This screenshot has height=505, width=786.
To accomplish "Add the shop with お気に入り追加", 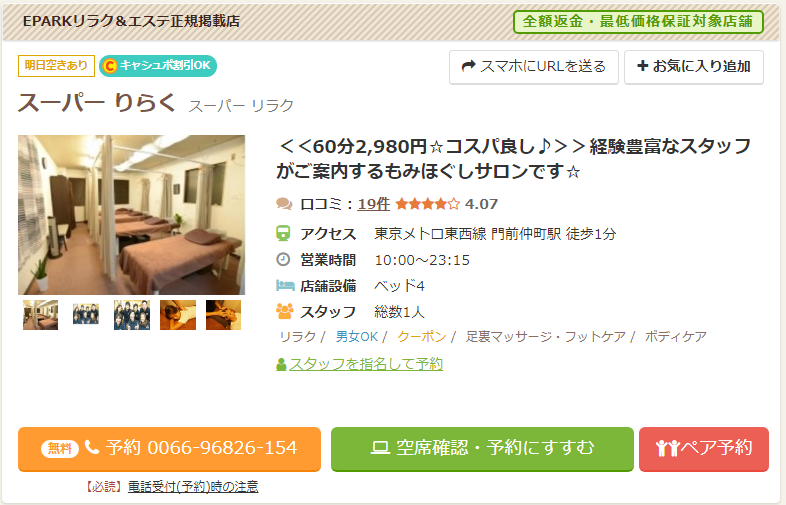I will tap(694, 67).
